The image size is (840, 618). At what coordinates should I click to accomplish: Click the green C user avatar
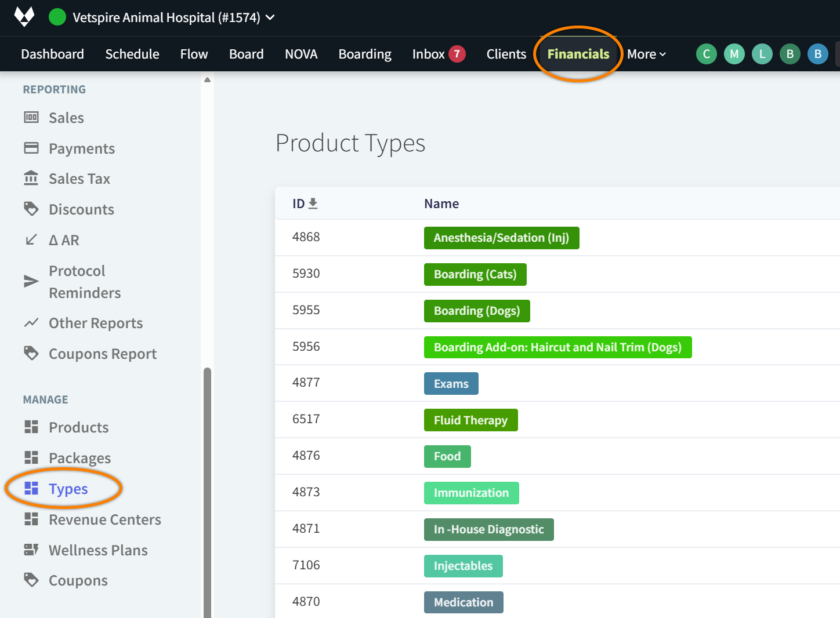tap(706, 54)
